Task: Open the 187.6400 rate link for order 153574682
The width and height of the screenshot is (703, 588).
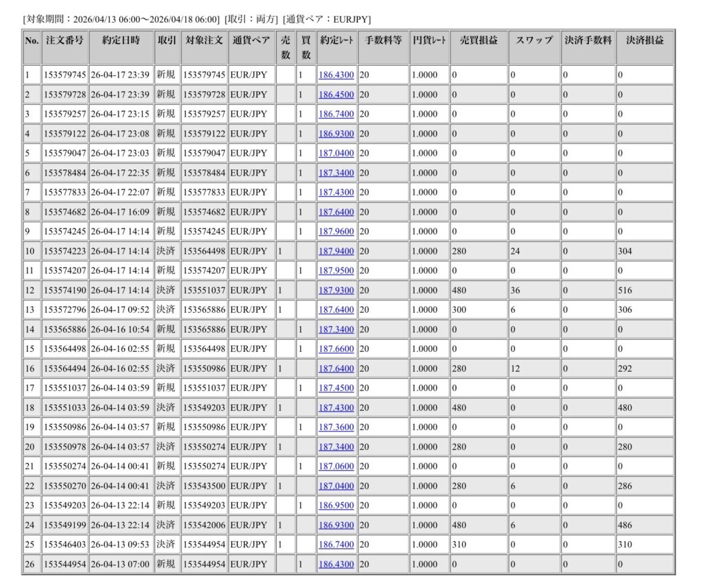Action: point(336,211)
